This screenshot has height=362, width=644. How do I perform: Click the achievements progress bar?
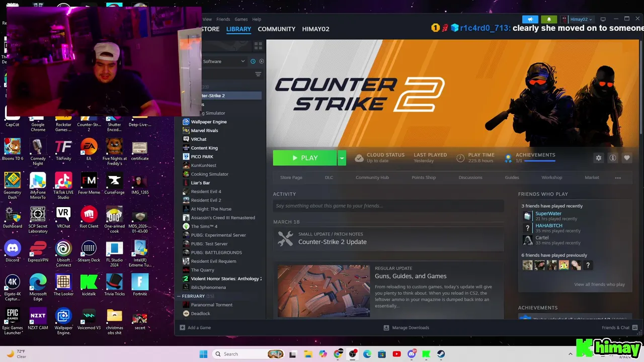click(x=539, y=161)
